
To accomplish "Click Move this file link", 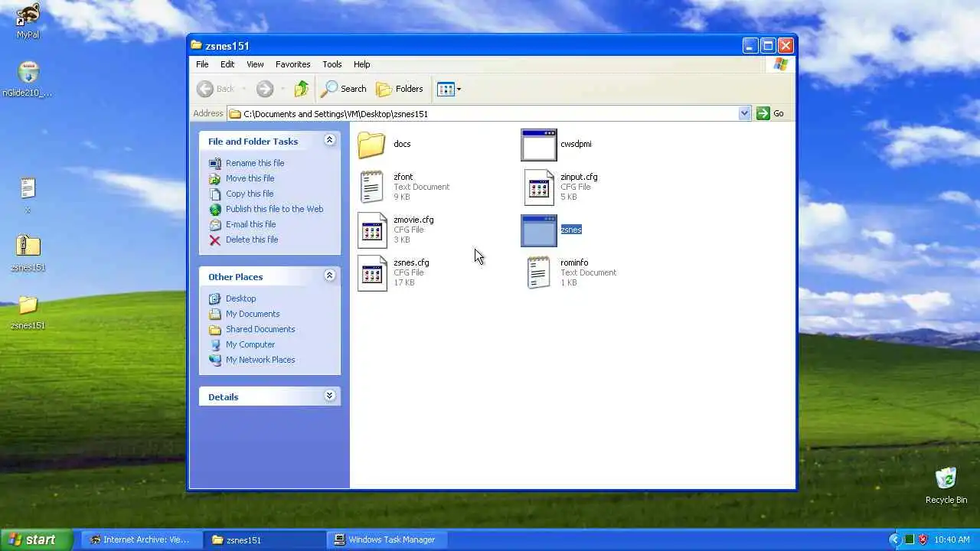I will point(250,178).
